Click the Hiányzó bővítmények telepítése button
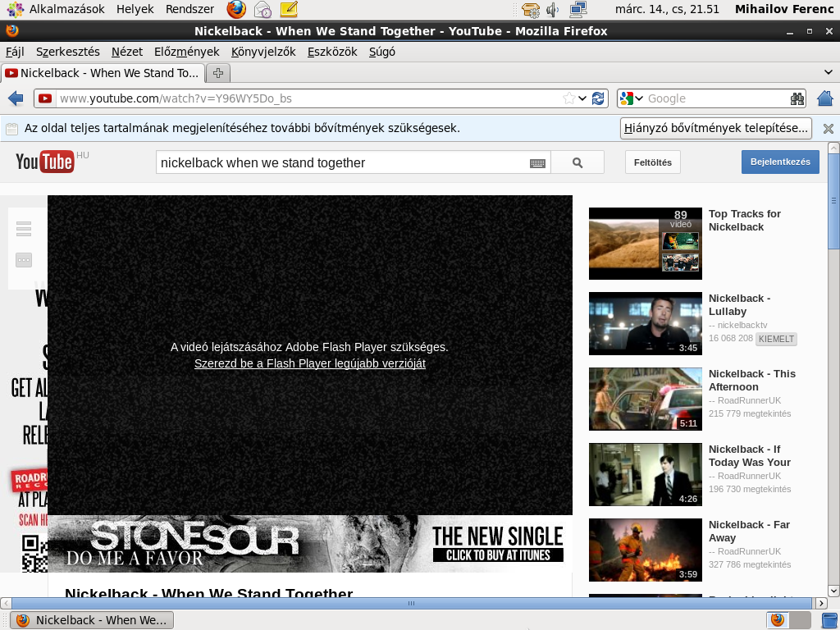840x630 pixels. [715, 129]
